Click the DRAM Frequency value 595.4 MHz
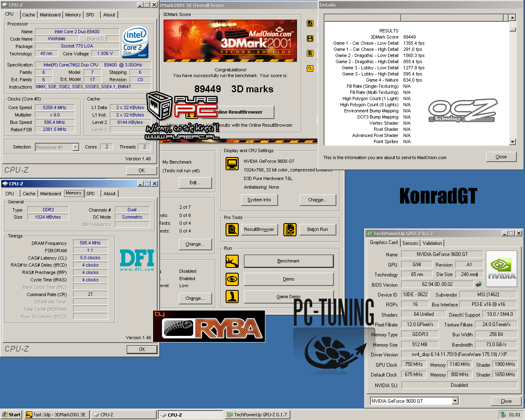Screen dimensions: 525x420 point(90,243)
